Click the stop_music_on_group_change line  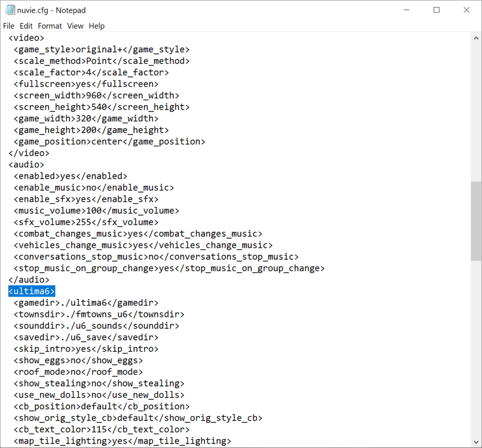[169, 269]
